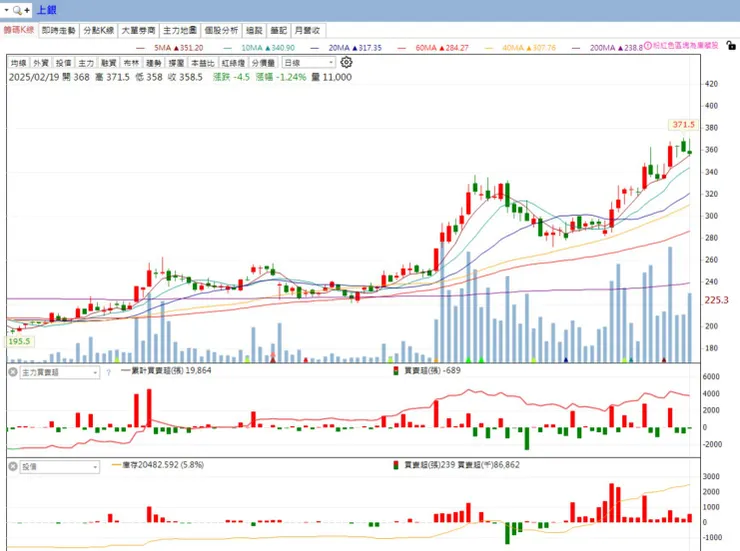Click the red 買賣超(張) -689 legend icon
Viewport: 740px width, 551px height.
point(395,371)
